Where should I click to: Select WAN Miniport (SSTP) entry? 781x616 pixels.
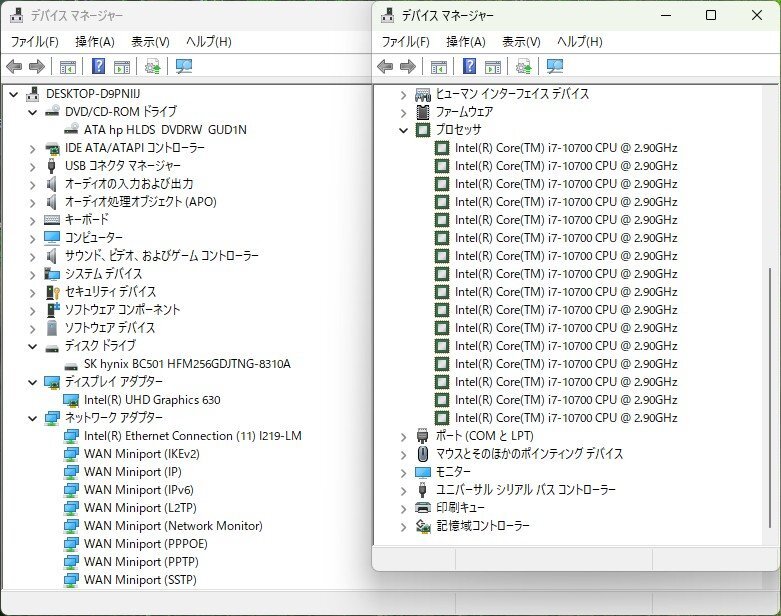140,580
